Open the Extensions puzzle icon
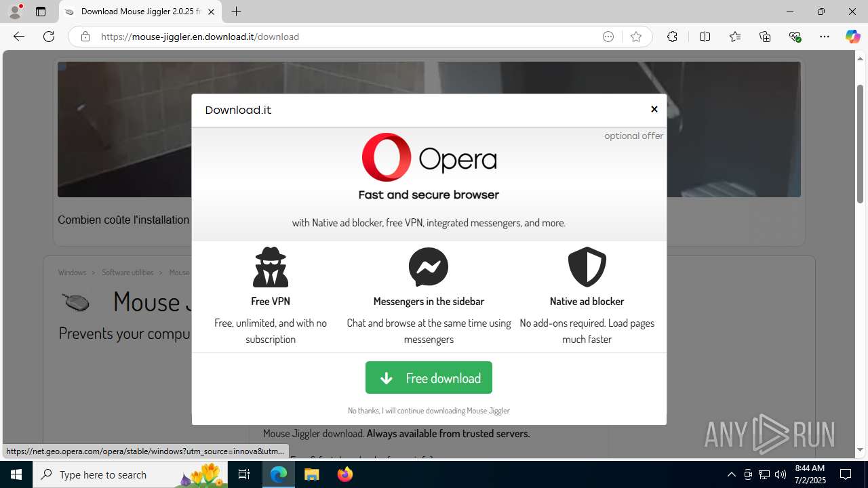Screen dimensions: 868x488 [x=672, y=37]
